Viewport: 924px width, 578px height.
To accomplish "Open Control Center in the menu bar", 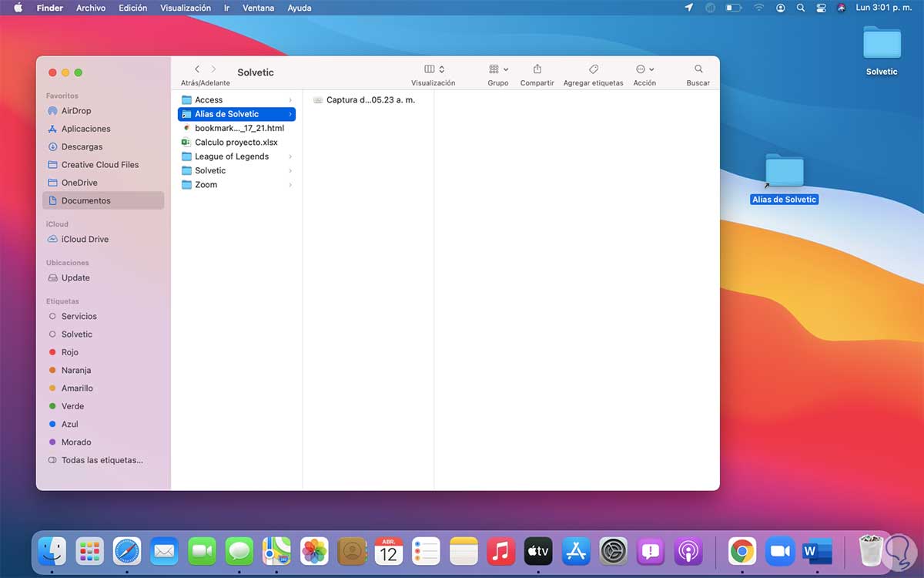I will click(x=820, y=8).
